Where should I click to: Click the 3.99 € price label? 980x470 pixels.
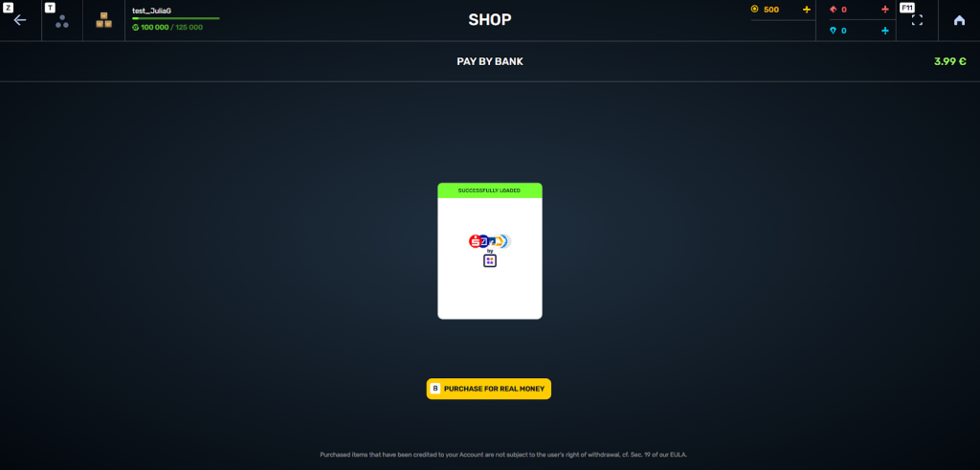(x=950, y=62)
